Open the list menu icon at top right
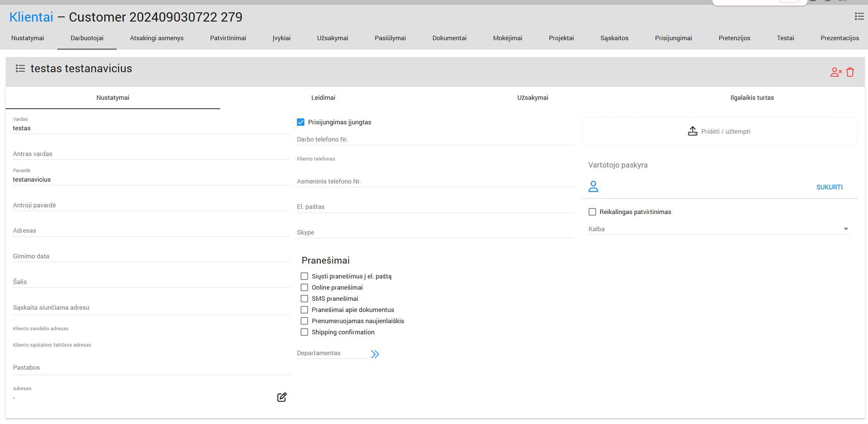 tap(859, 16)
